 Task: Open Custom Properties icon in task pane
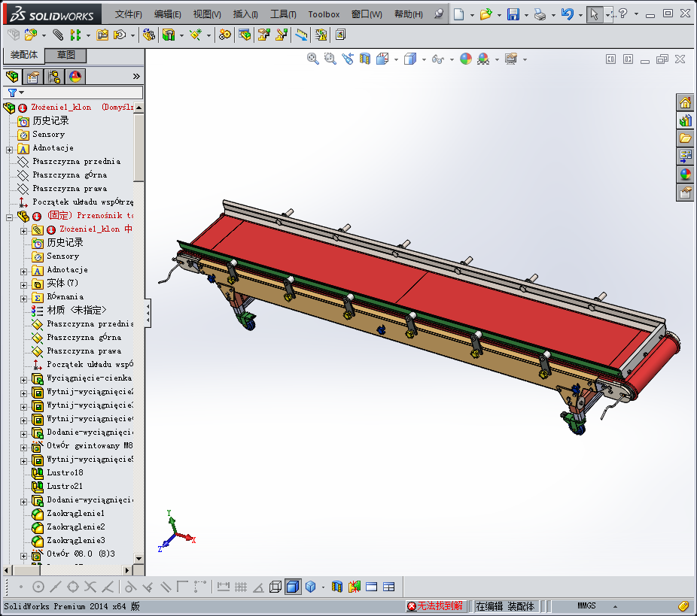point(685,193)
